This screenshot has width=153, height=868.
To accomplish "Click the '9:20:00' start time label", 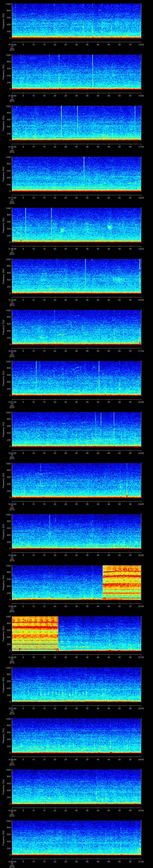I will pos(12,351).
